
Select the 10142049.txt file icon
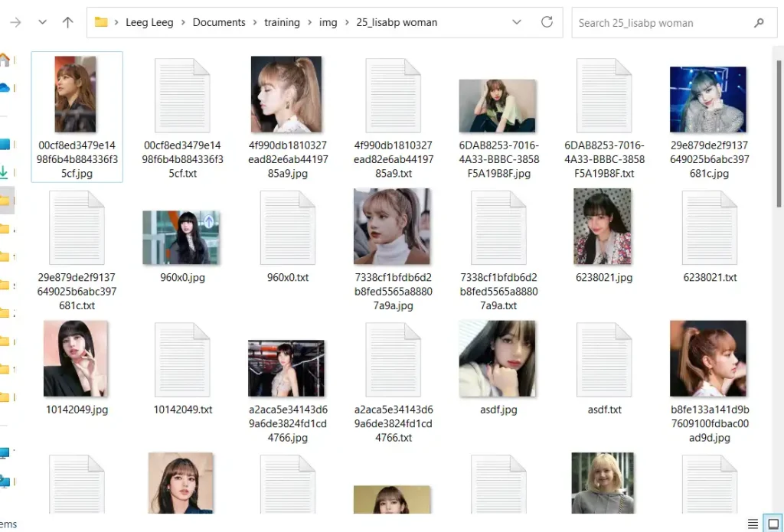click(182, 360)
